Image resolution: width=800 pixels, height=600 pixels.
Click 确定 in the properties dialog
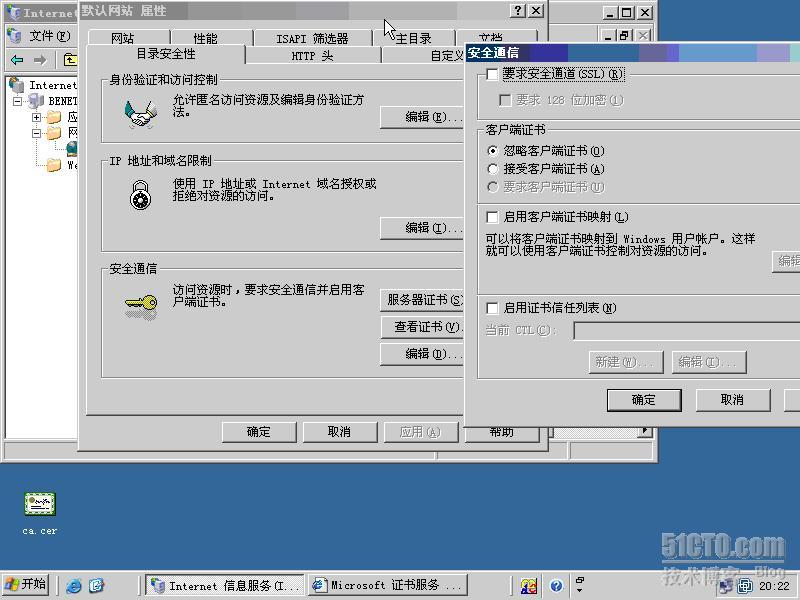click(259, 432)
